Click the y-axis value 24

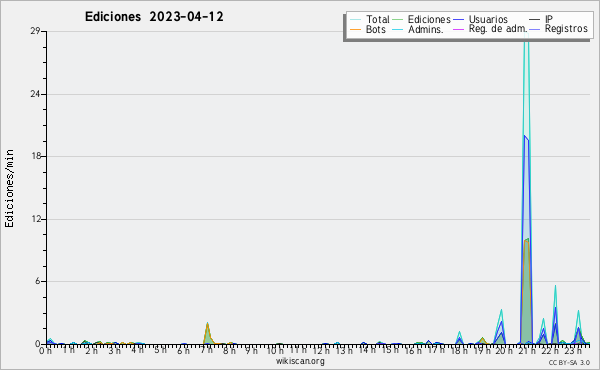click(x=36, y=94)
